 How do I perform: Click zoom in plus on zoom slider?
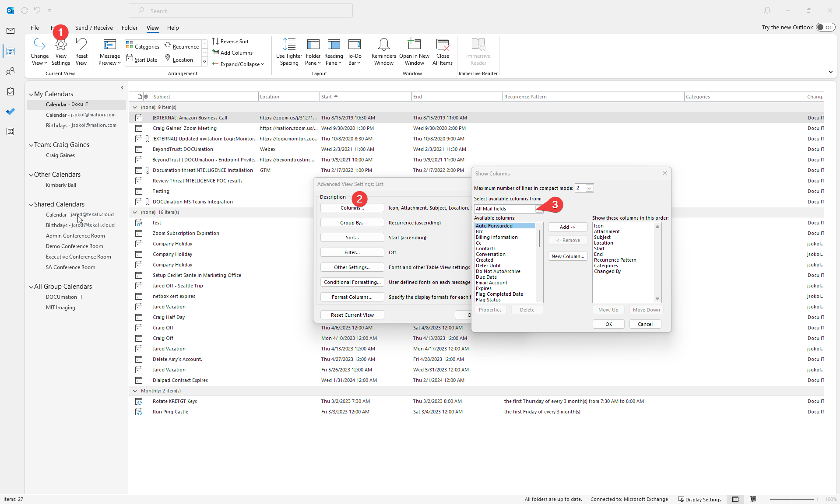pos(817,499)
